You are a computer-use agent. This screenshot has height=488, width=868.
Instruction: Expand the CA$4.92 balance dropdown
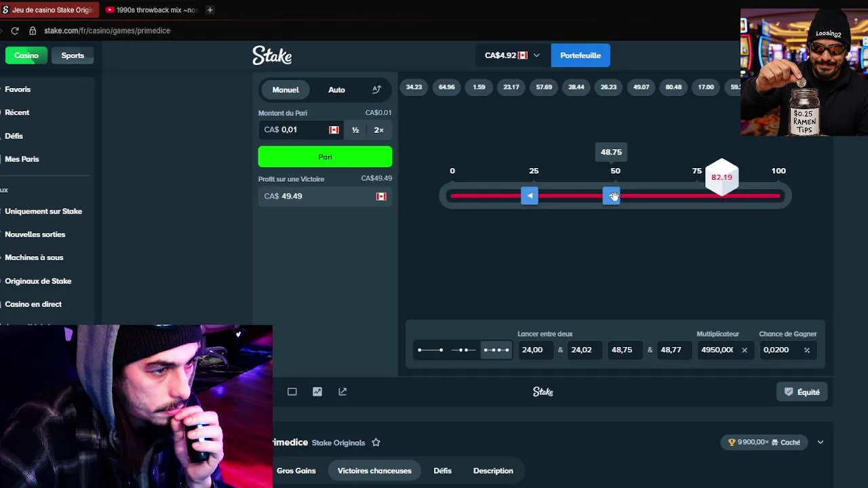512,56
